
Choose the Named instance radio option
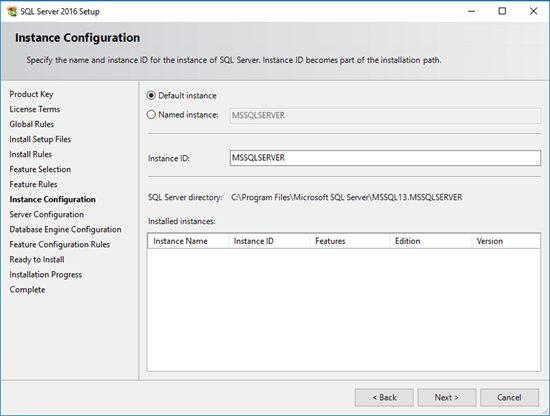[151, 115]
